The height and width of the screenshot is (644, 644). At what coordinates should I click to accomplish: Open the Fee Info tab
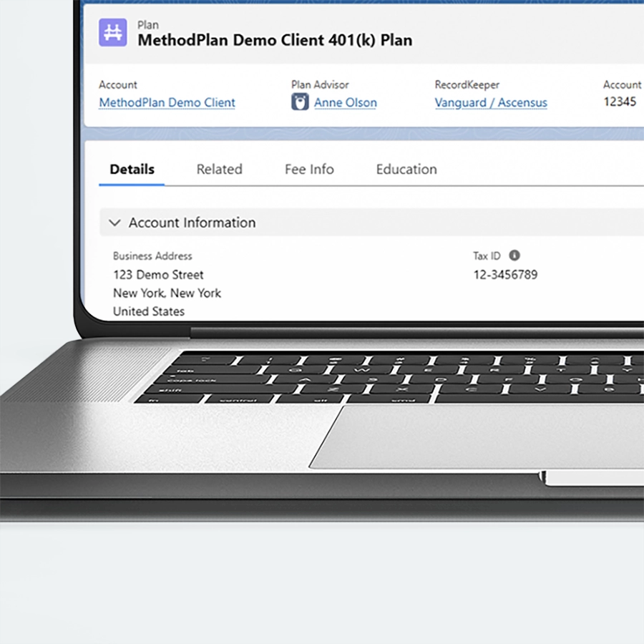pos(309,169)
